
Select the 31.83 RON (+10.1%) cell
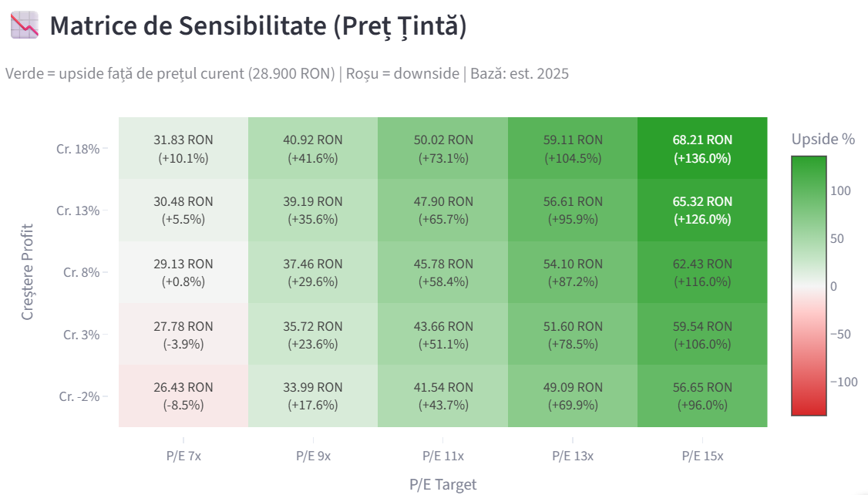(183, 148)
